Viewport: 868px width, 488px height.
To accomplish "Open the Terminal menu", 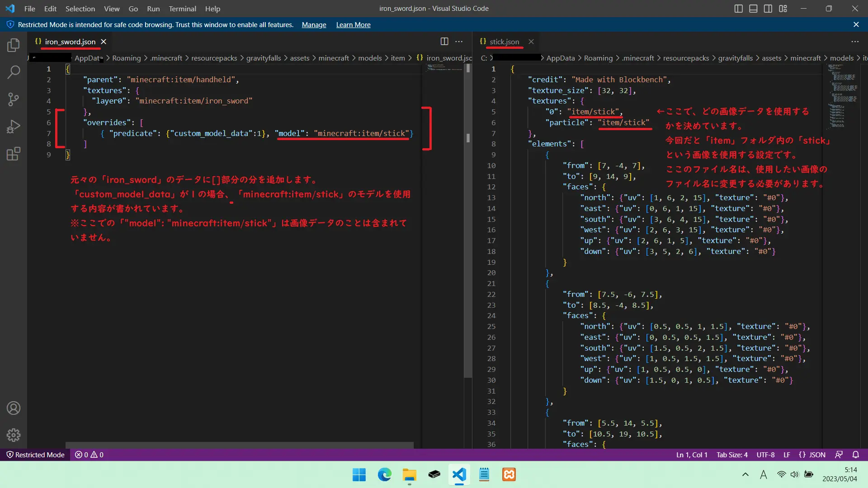I will tap(182, 9).
